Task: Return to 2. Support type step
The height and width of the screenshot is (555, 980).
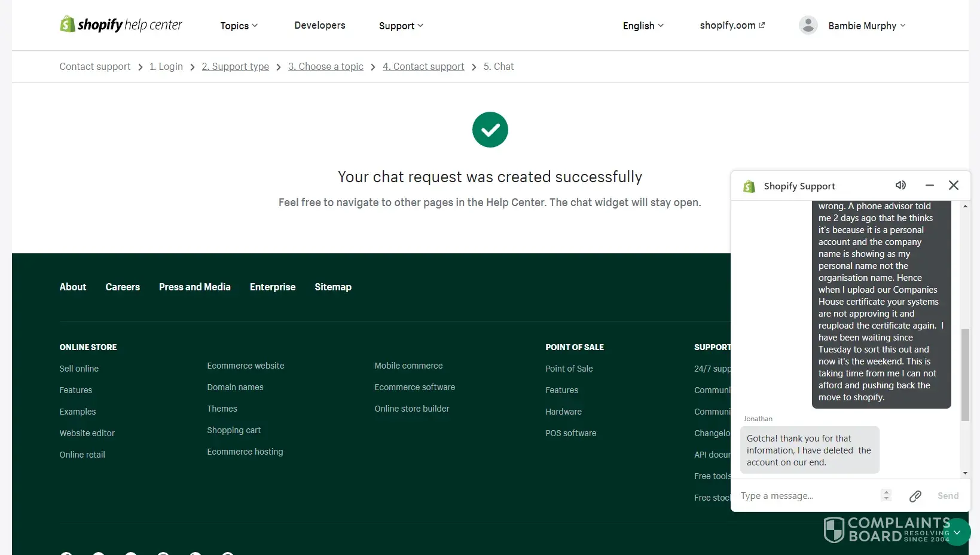Action: pyautogui.click(x=236, y=66)
